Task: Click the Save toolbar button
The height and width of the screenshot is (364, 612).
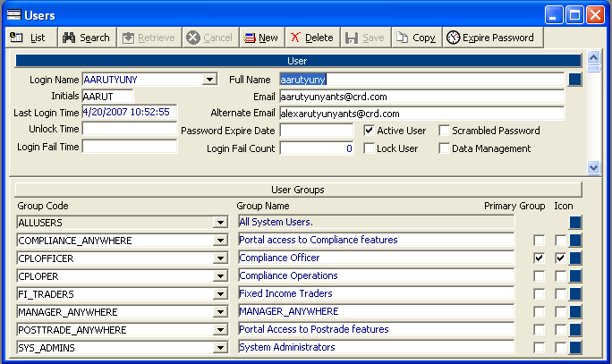Action: [x=366, y=38]
